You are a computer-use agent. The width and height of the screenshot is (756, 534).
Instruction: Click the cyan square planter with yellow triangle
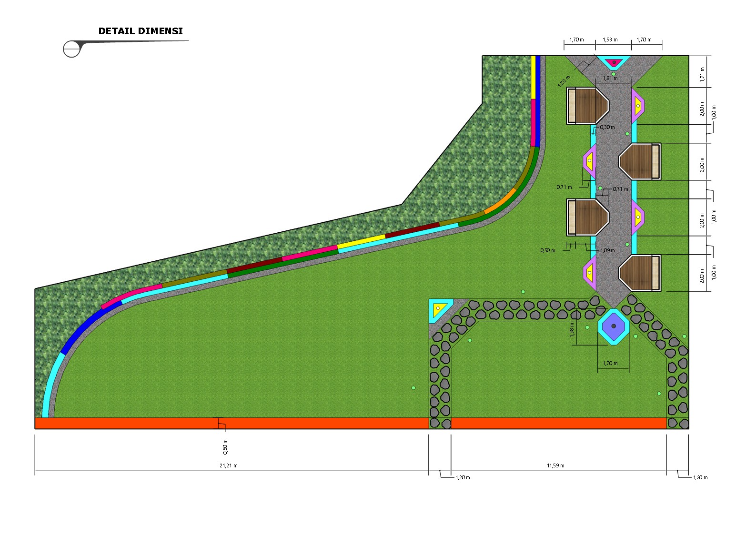pyautogui.click(x=438, y=309)
